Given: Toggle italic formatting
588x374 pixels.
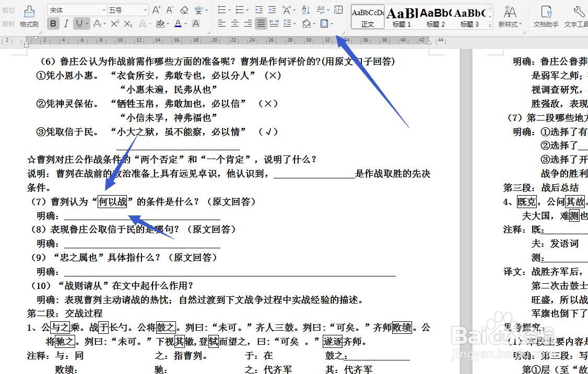Looking at the screenshot, I should point(66,23).
